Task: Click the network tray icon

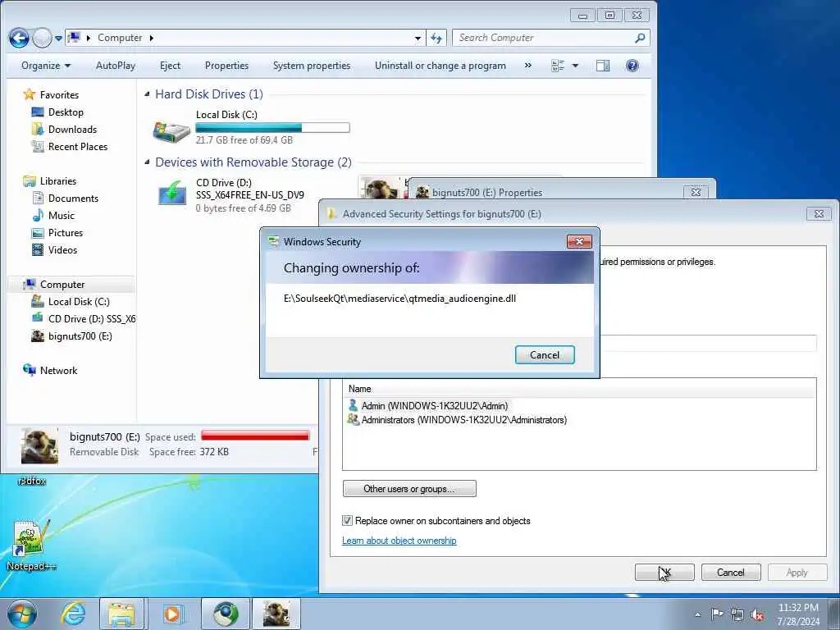Action: [737, 614]
